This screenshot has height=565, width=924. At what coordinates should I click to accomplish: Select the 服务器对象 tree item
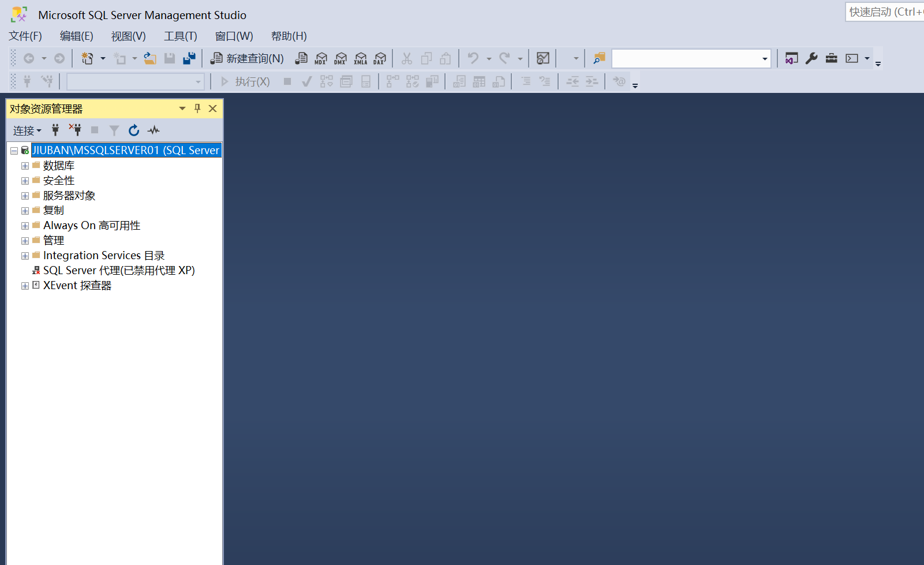coord(69,196)
